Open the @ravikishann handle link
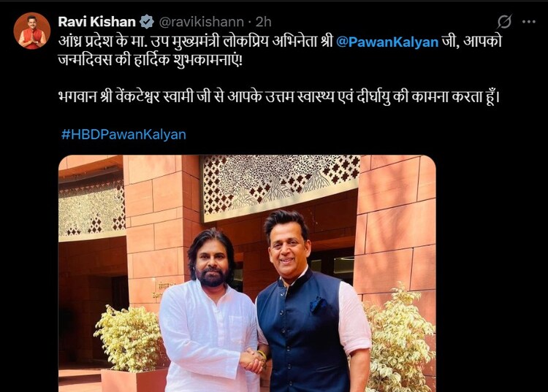 pyautogui.click(x=202, y=22)
